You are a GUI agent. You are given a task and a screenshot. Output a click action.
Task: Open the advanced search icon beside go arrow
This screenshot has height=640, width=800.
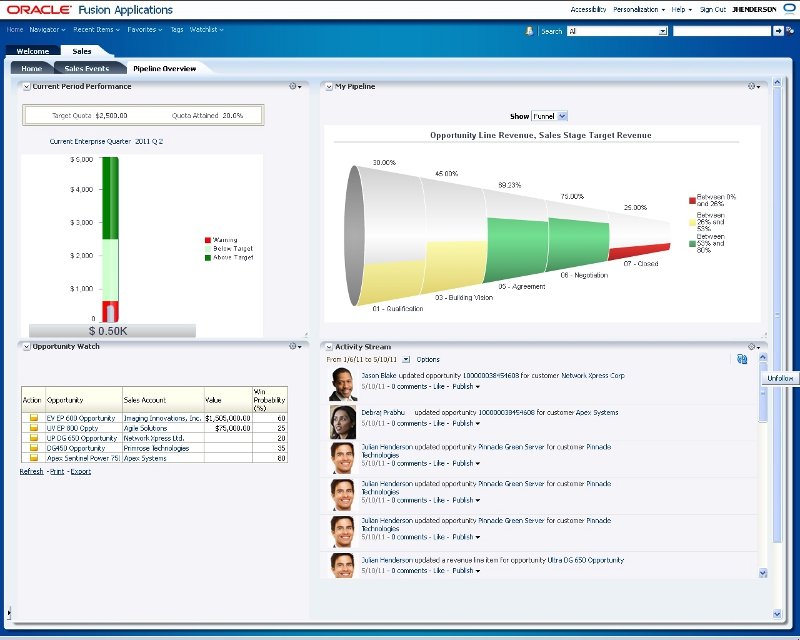point(790,31)
